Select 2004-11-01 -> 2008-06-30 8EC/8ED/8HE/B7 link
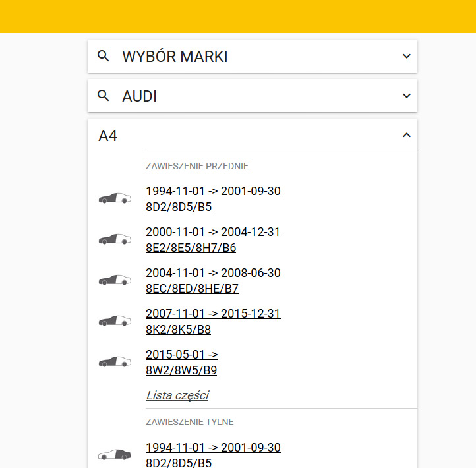The height and width of the screenshot is (468, 476). [x=213, y=280]
